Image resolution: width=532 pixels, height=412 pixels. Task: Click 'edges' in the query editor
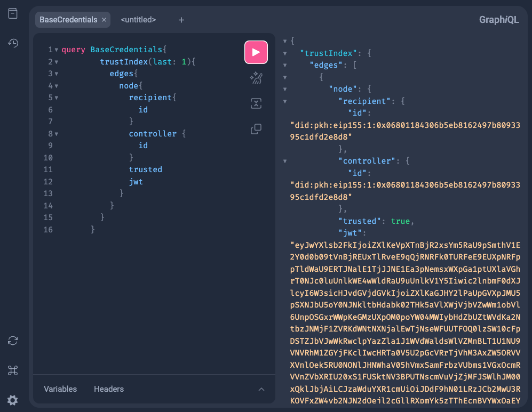click(x=122, y=74)
